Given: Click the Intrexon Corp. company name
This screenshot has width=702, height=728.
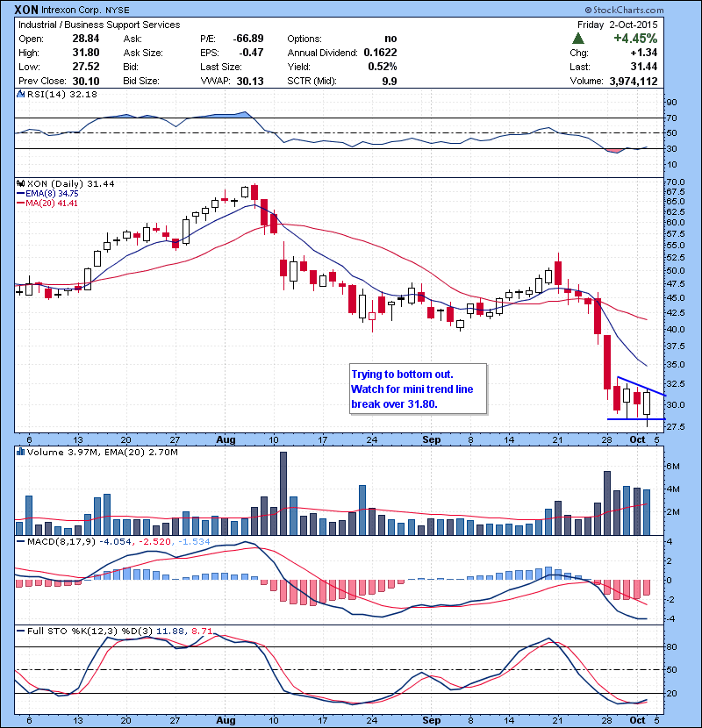Looking at the screenshot, I should tap(71, 11).
